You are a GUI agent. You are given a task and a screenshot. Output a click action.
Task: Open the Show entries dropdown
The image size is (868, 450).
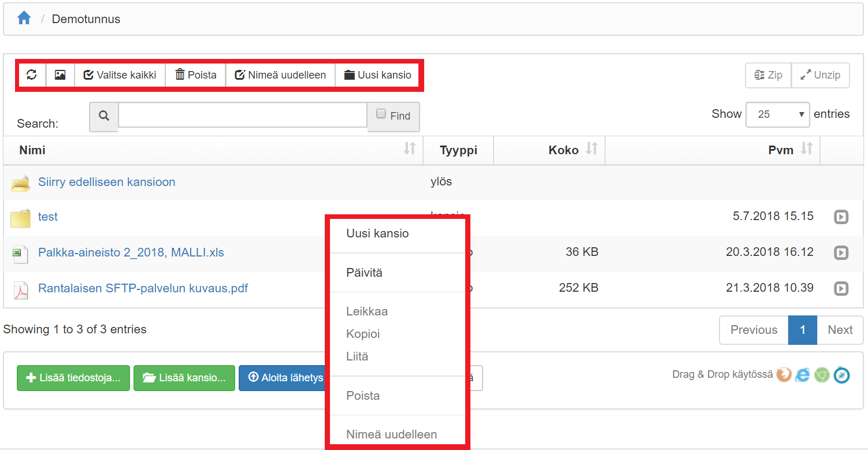777,114
